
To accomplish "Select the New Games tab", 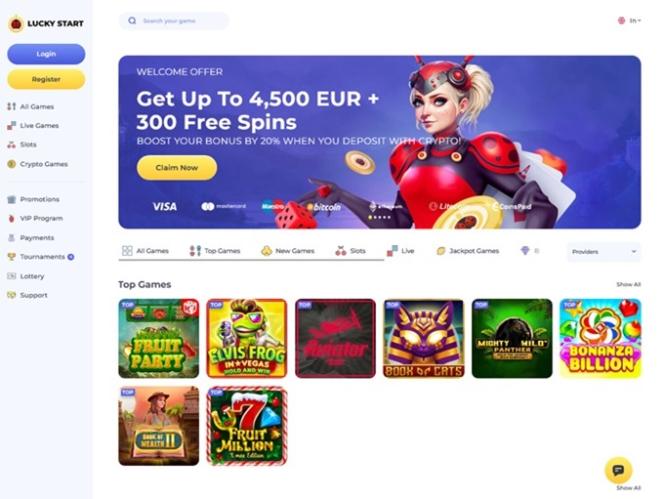I will click(288, 251).
